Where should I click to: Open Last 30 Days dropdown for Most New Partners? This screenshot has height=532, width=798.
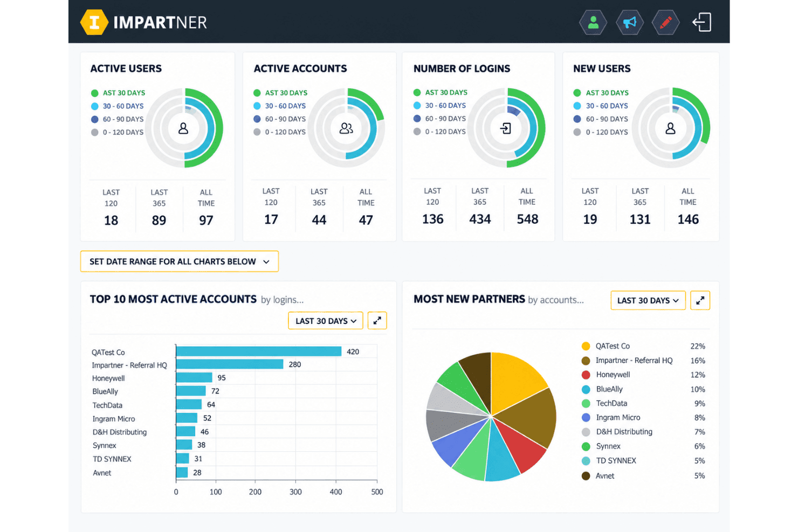click(x=648, y=300)
